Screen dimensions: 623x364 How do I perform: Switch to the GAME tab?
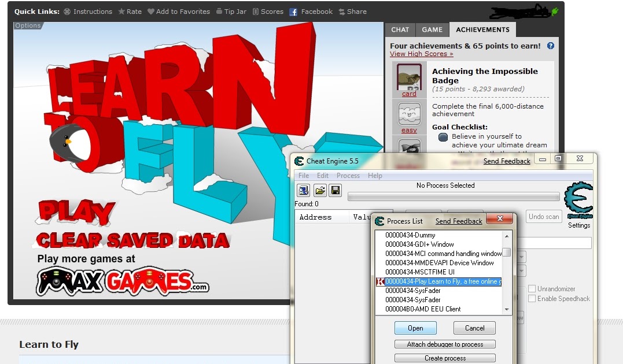click(x=432, y=29)
